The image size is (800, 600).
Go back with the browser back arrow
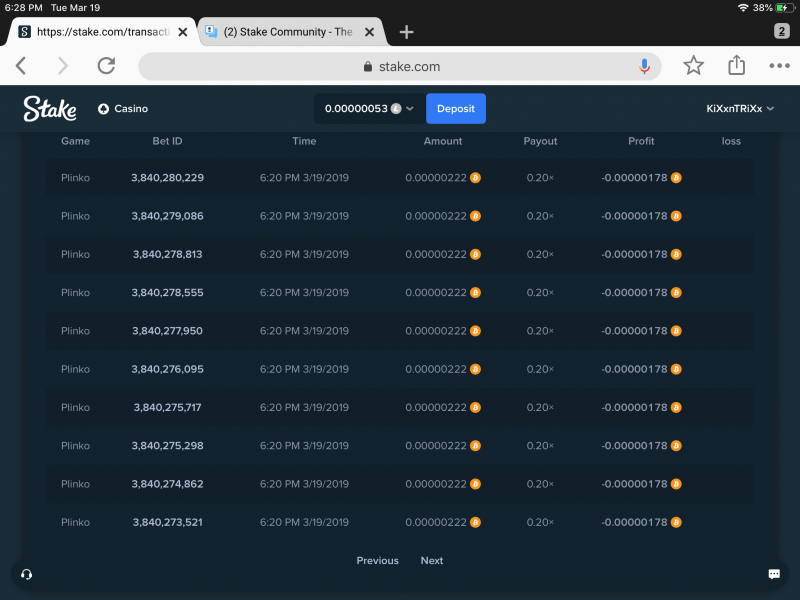click(x=21, y=66)
